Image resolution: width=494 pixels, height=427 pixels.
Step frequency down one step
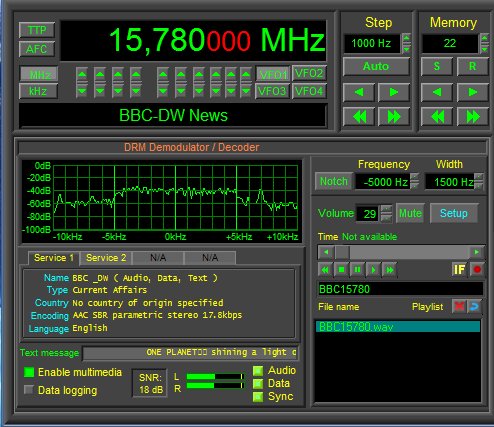click(359, 92)
